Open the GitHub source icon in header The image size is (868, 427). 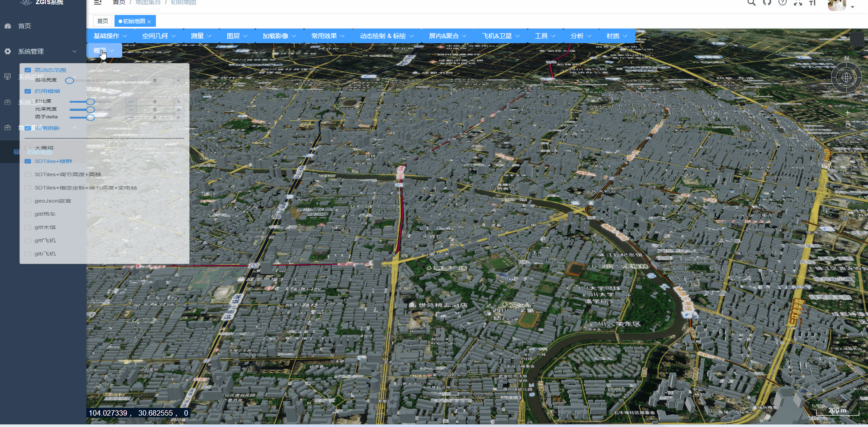(767, 2)
